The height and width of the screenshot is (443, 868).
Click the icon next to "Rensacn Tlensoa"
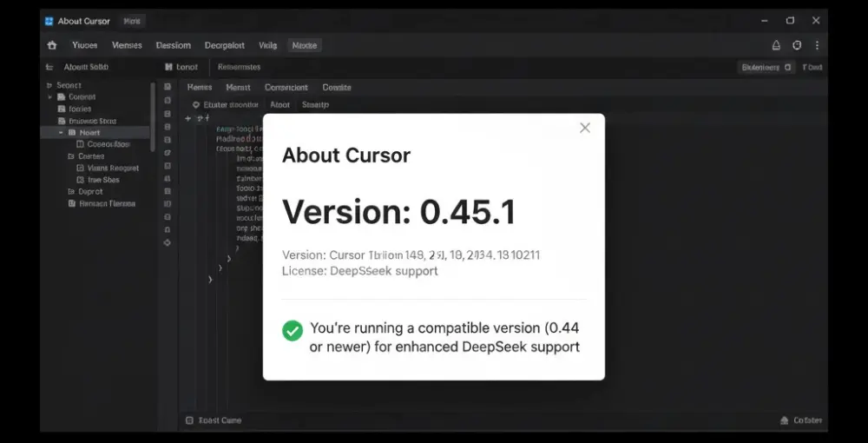[x=71, y=203]
